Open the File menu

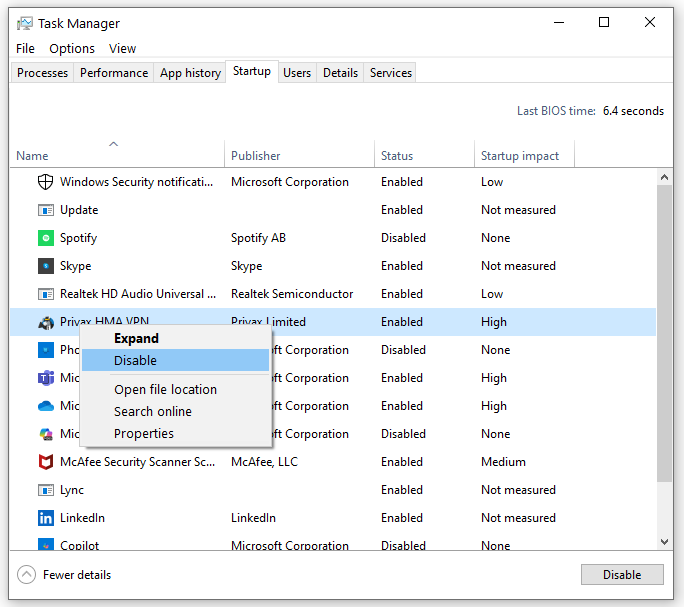(x=25, y=48)
